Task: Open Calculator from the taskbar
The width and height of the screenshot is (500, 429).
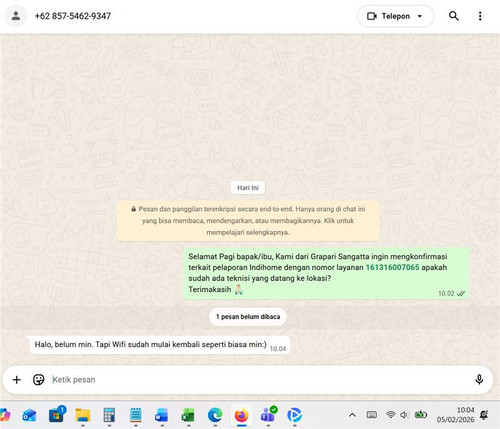Action: coord(109,415)
